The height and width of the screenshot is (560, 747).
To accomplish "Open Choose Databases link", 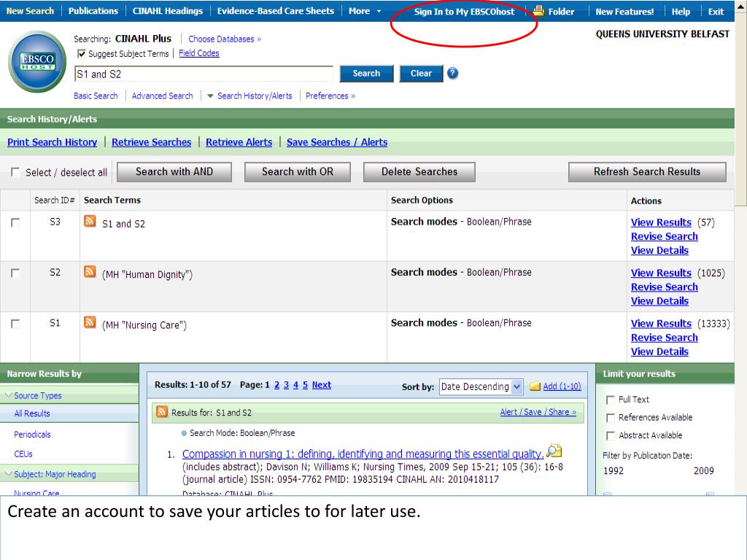I will point(225,39).
